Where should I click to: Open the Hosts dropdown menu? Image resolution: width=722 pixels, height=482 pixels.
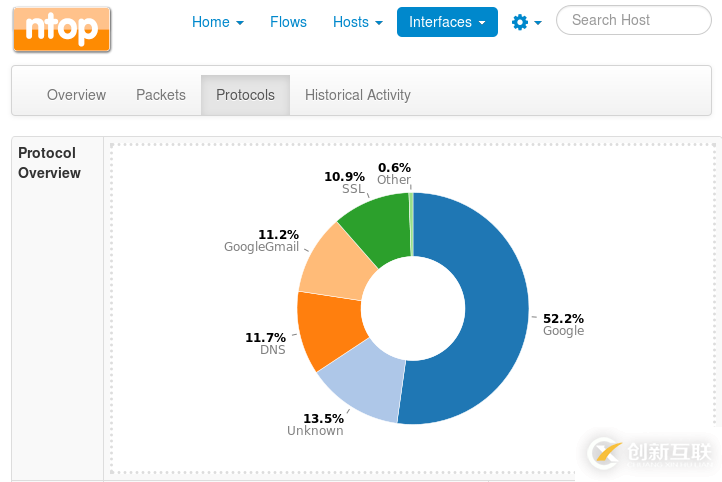click(x=357, y=22)
